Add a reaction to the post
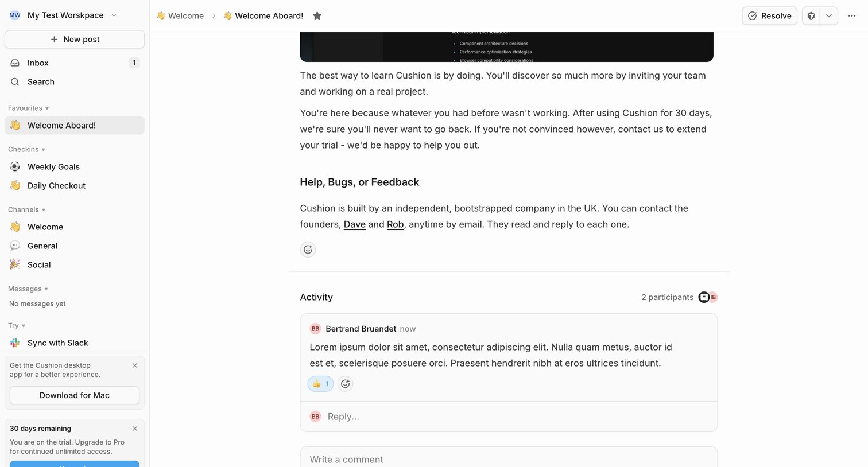 click(x=308, y=250)
